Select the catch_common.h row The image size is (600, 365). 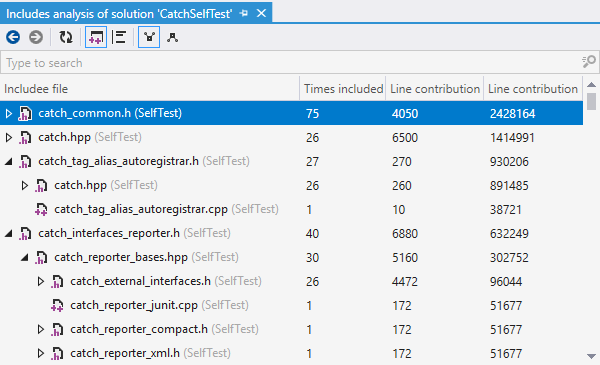coord(291,113)
